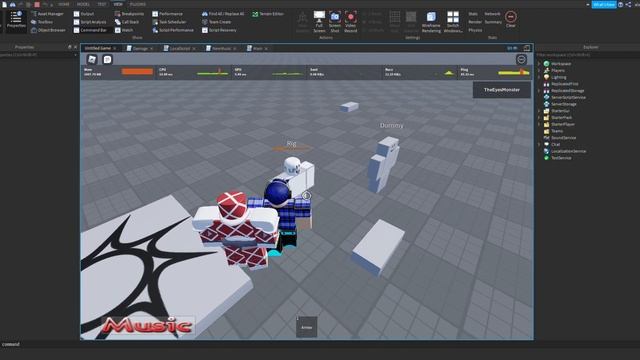Toggle the Call Stack window

tap(127, 22)
